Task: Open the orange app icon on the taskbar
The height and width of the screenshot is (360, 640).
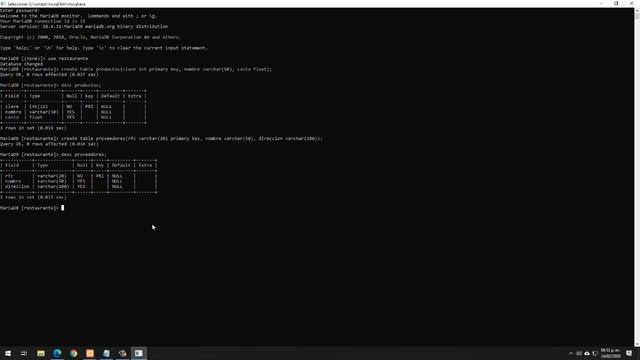Action: [x=90, y=353]
